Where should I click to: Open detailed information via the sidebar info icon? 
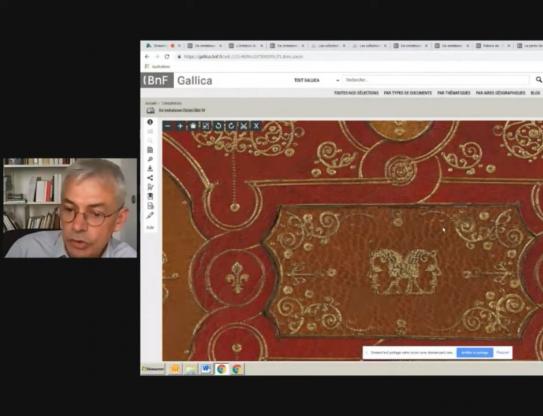[150, 122]
